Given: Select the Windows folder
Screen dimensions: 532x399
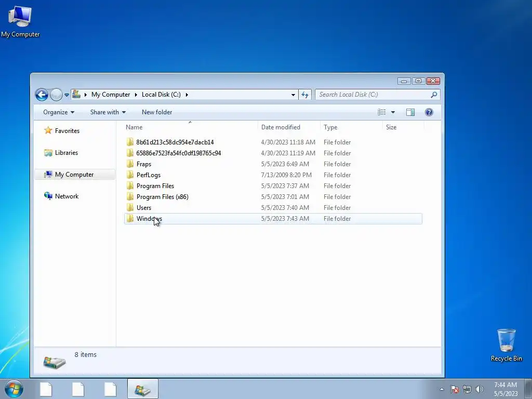Looking at the screenshot, I should tap(273, 219).
